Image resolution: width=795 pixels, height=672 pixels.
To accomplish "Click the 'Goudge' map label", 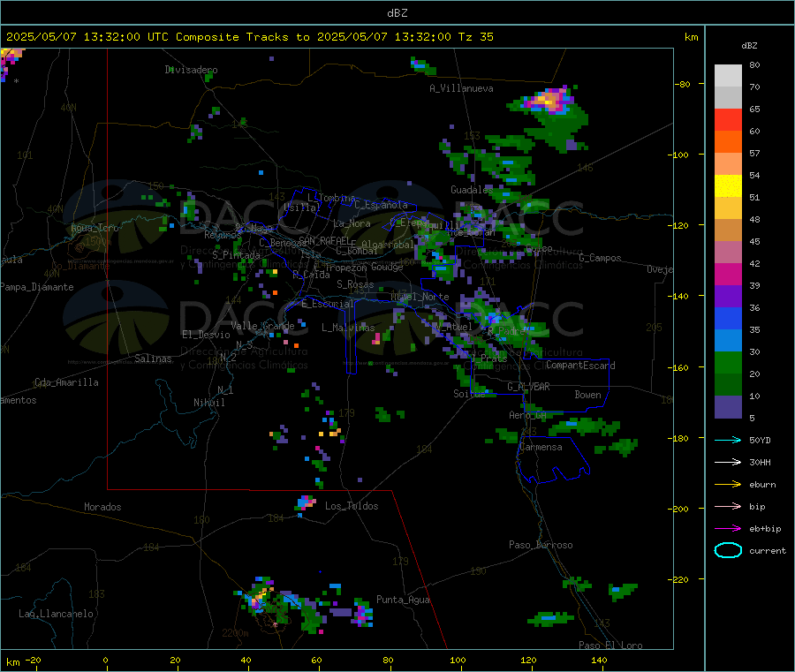I will [x=387, y=267].
